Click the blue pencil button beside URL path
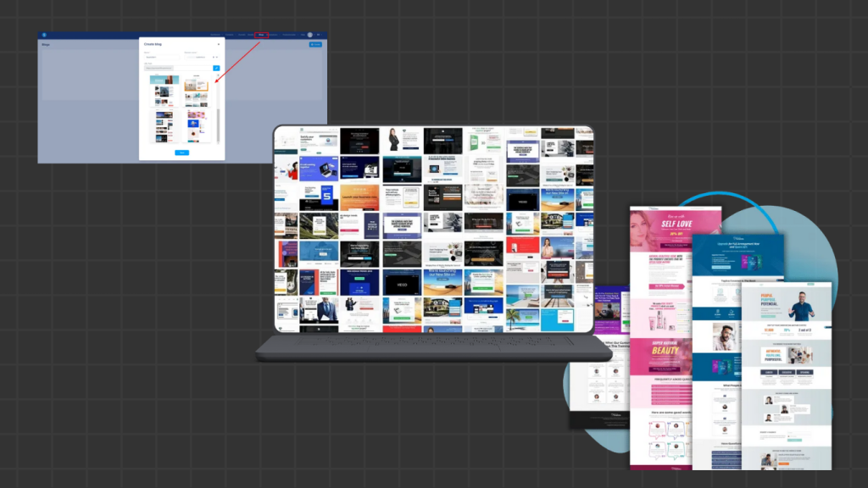This screenshot has width=868, height=488. pyautogui.click(x=216, y=68)
